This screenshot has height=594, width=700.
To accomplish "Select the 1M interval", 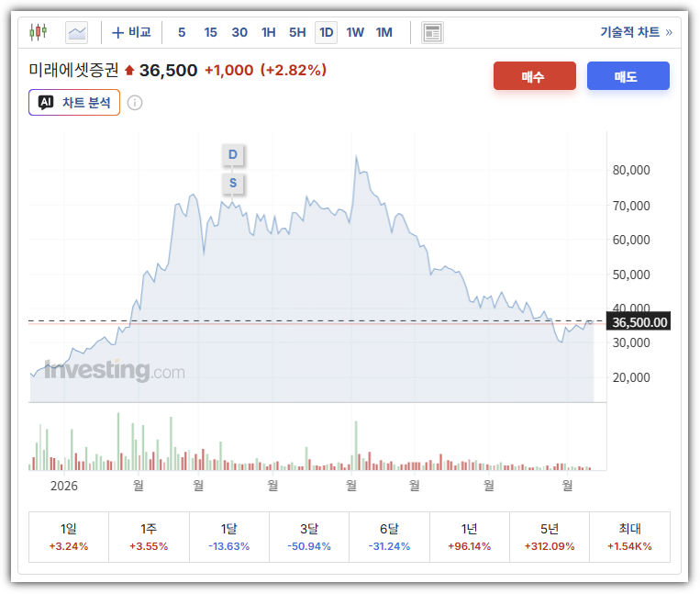I will [383, 33].
